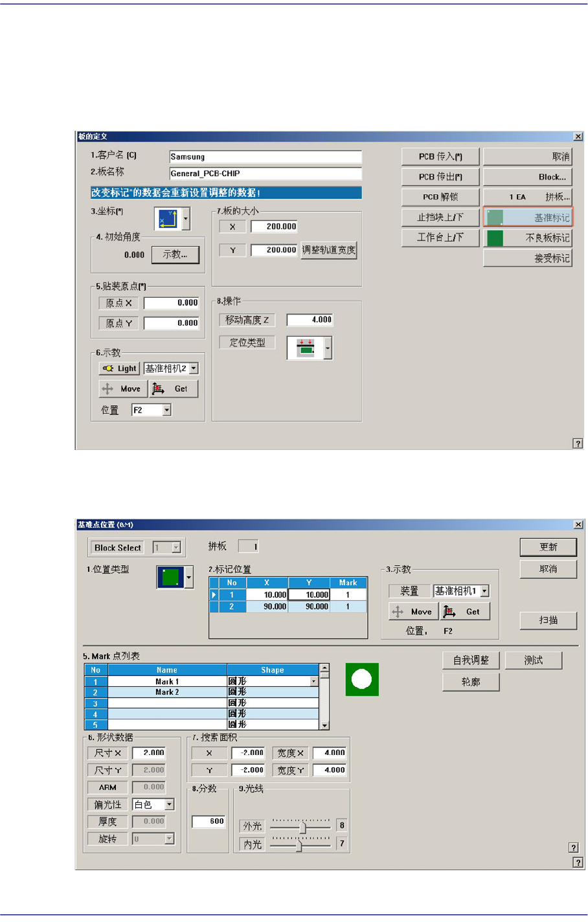
Task: Open the 偏光性 白色 dropdown
Action: (170, 804)
